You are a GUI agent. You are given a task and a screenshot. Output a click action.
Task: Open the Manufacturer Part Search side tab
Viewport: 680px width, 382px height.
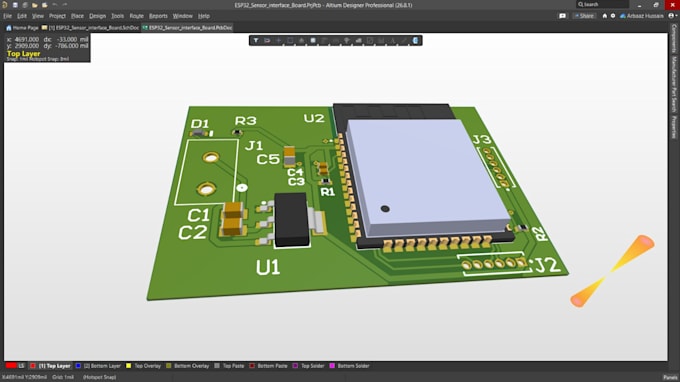(x=674, y=84)
